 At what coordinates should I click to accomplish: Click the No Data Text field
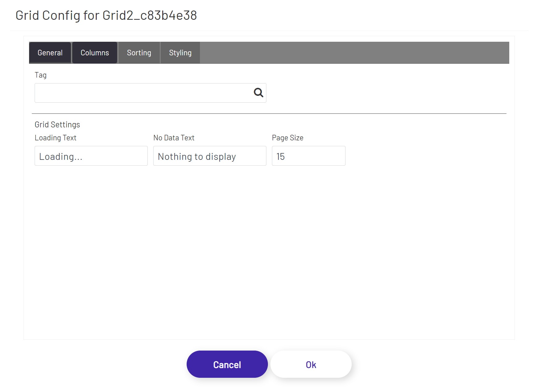[210, 156]
